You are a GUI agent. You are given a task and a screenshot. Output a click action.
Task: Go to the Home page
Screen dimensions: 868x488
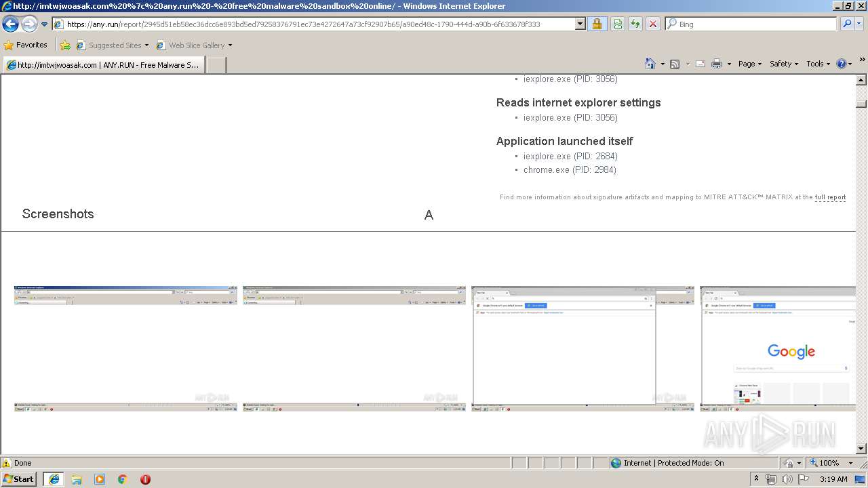click(650, 64)
